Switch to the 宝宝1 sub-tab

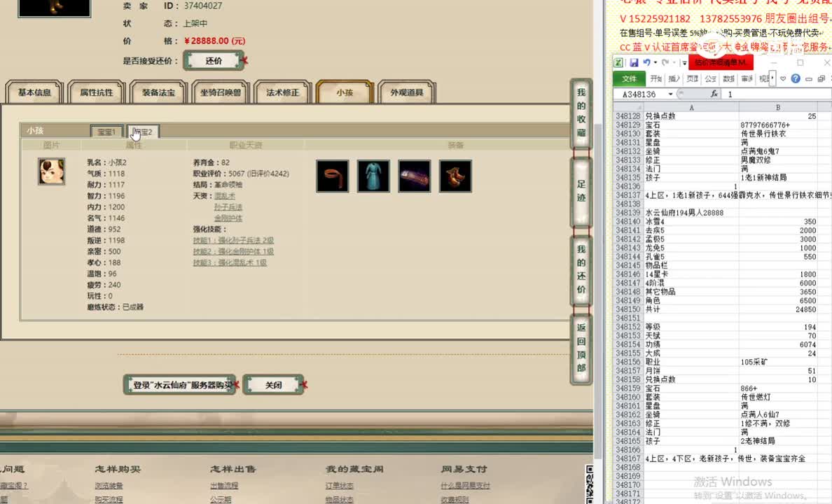tap(106, 131)
